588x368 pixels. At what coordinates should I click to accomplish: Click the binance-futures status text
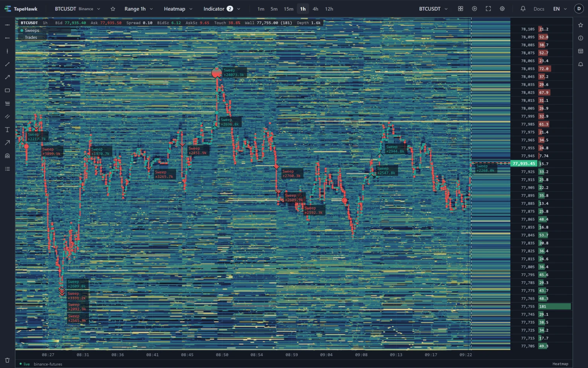(x=48, y=364)
